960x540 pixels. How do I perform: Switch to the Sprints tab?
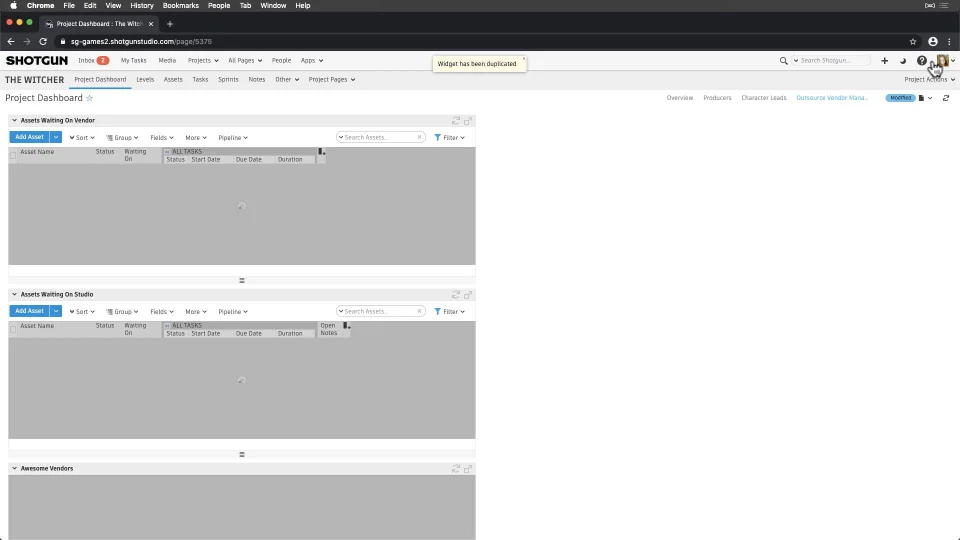click(x=228, y=80)
